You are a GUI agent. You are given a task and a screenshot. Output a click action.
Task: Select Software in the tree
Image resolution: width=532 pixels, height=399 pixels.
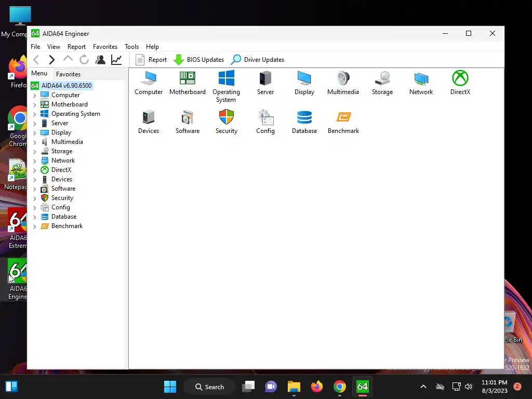[x=63, y=189]
